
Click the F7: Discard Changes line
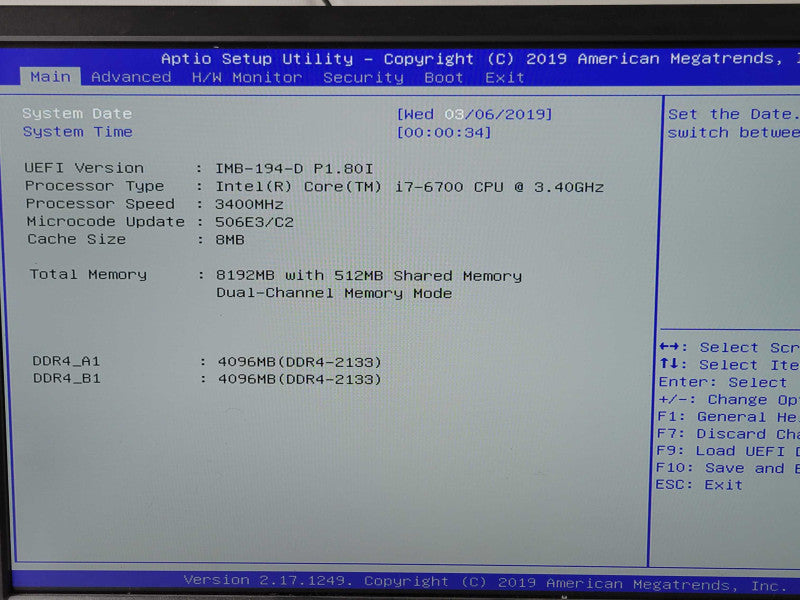[728, 434]
